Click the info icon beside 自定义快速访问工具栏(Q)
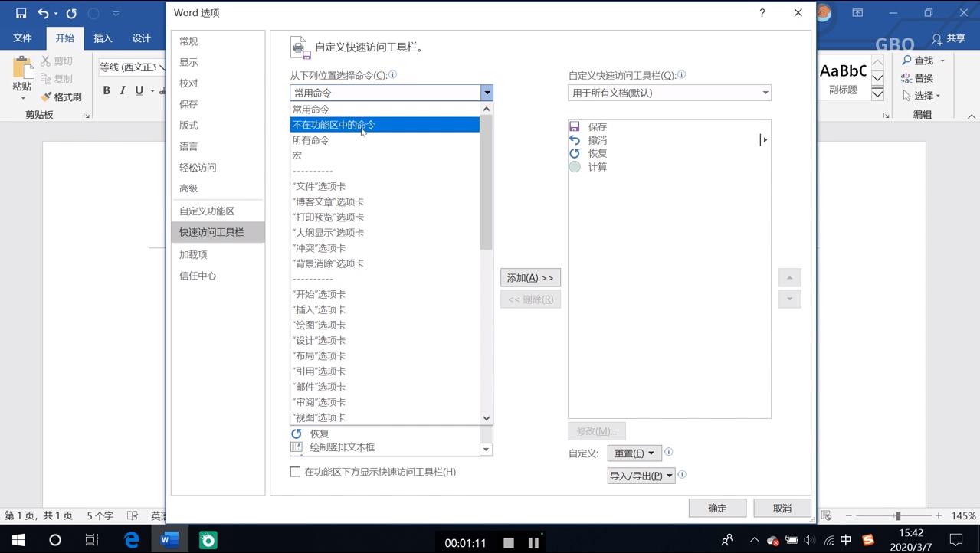The height and width of the screenshot is (553, 980). coord(681,75)
